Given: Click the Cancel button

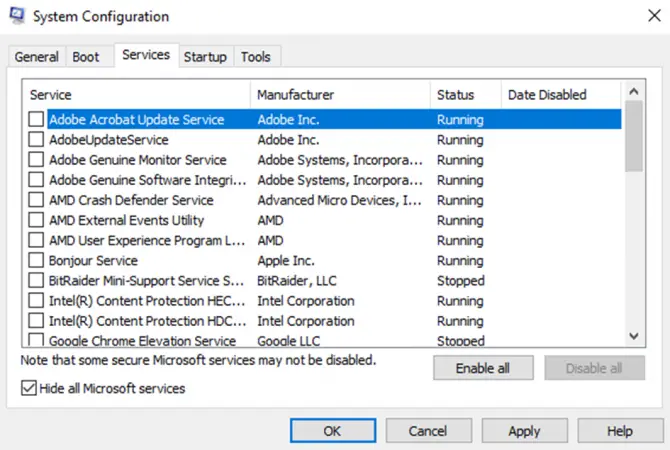Looking at the screenshot, I should tap(429, 431).
